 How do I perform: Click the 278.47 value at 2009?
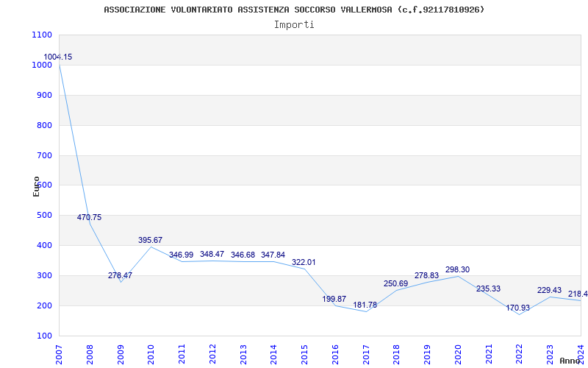[120, 276]
